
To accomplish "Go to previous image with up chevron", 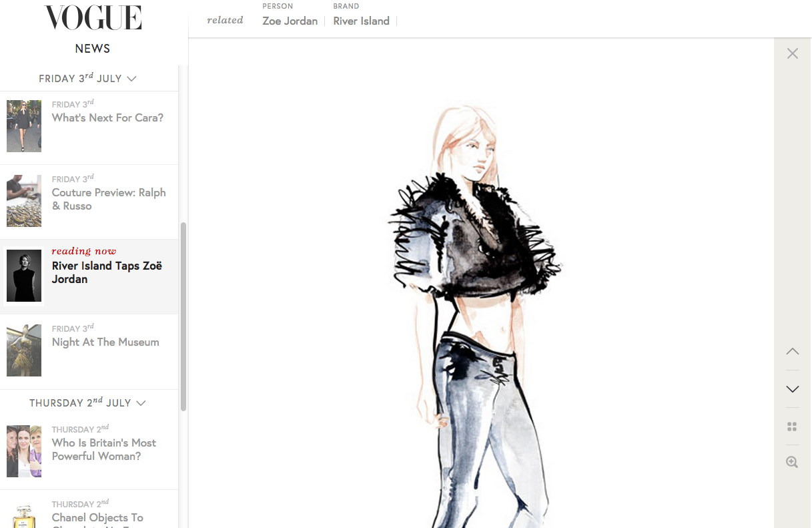I will click(792, 351).
